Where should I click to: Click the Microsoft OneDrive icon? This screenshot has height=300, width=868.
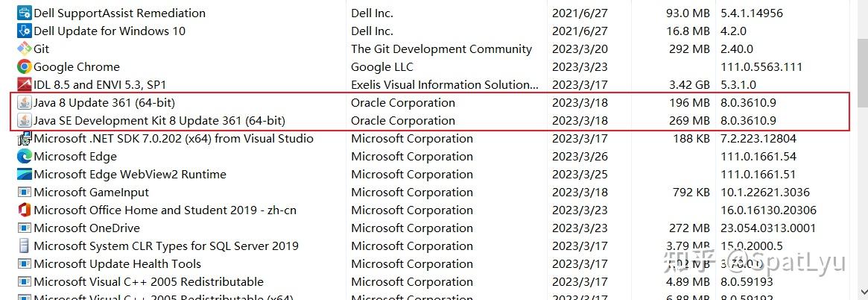coord(24,228)
